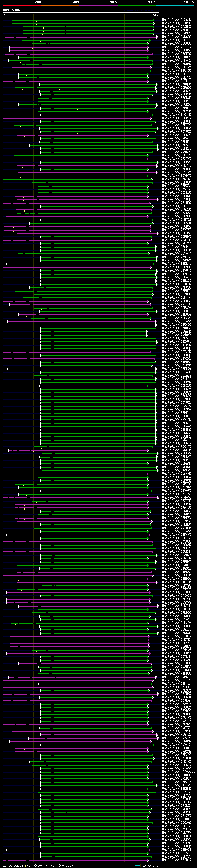Click the end position label 514
This screenshot has height=868, width=197.
[155, 15]
